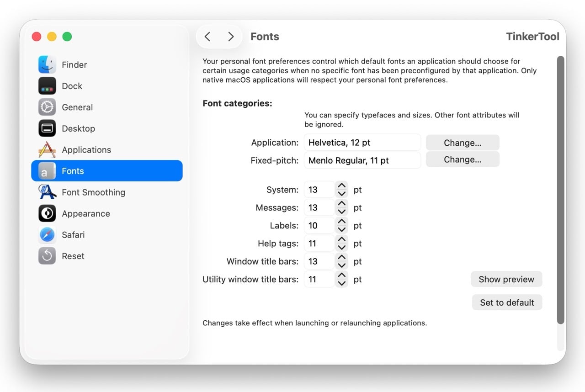Click the Set to default button
Screen dimensions: 585x392
click(x=506, y=302)
